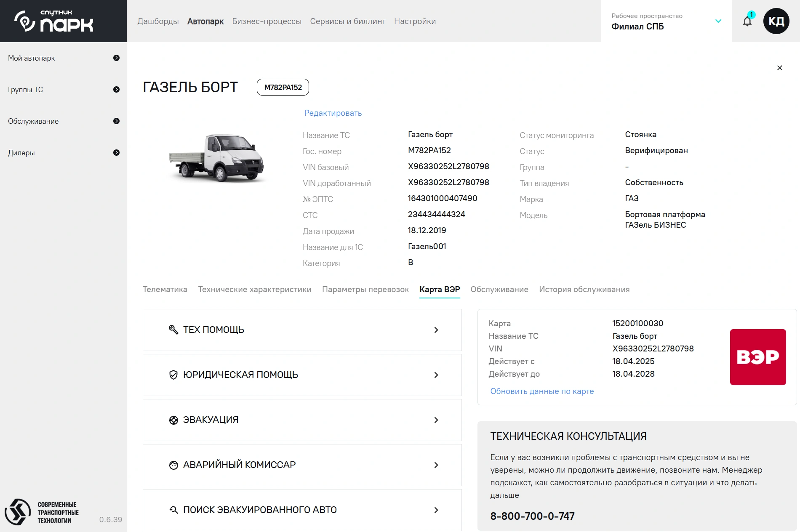Click the notification bell icon
The width and height of the screenshot is (800, 532).
pos(747,21)
